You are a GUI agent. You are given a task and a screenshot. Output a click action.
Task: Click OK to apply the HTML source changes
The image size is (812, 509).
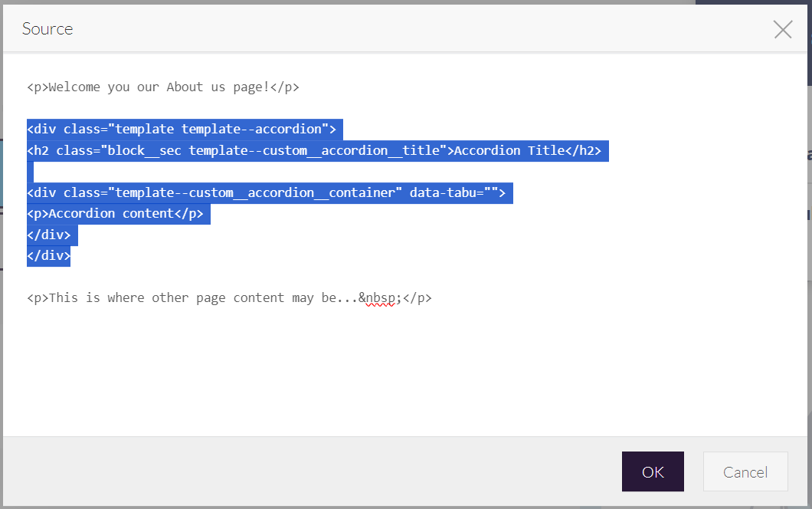coord(653,471)
